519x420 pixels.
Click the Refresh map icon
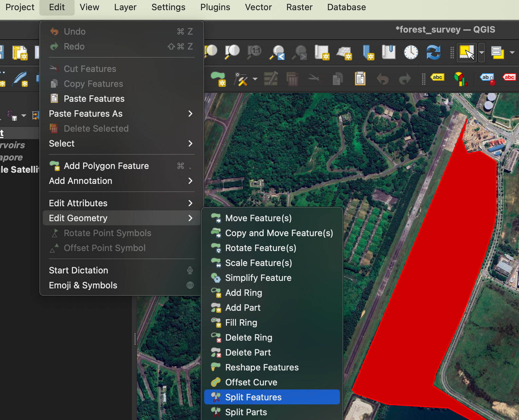pyautogui.click(x=433, y=53)
